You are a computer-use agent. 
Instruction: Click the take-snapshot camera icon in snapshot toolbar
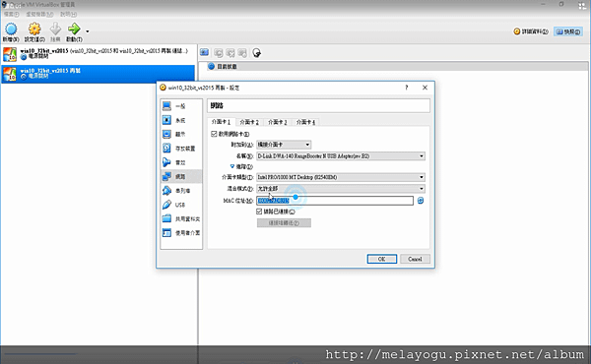(x=204, y=53)
